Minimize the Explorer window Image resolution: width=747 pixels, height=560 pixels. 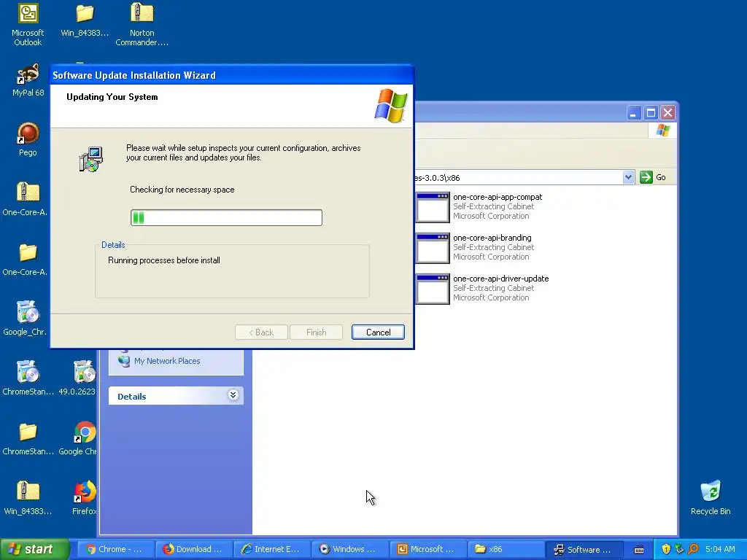click(634, 113)
